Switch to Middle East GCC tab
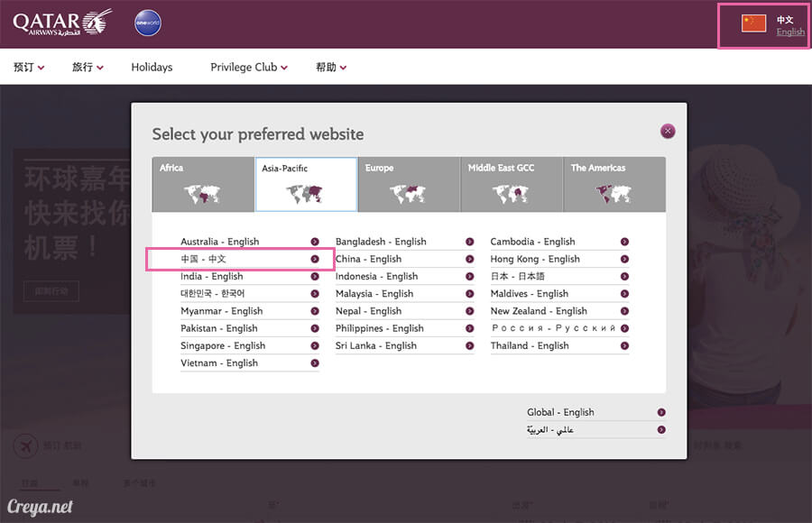 coord(512,184)
